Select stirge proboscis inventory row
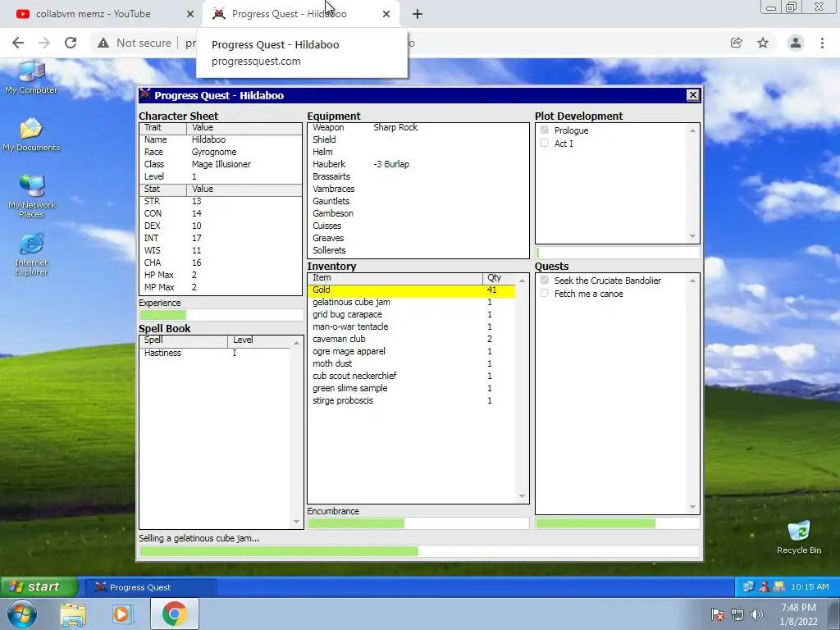 pyautogui.click(x=412, y=400)
